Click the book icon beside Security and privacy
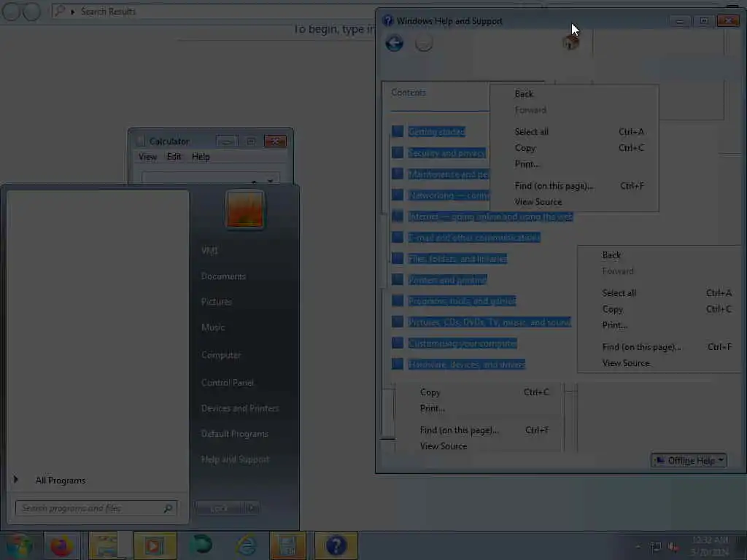 398,152
